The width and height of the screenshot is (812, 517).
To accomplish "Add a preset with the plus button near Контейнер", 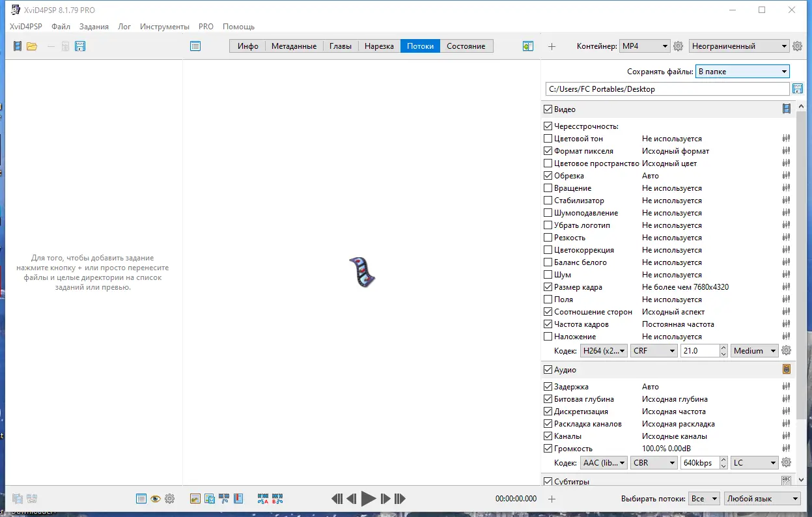I will (552, 46).
